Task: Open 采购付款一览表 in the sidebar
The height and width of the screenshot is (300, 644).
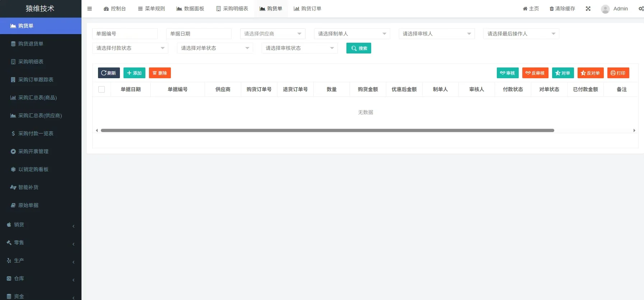Action: [x=41, y=133]
